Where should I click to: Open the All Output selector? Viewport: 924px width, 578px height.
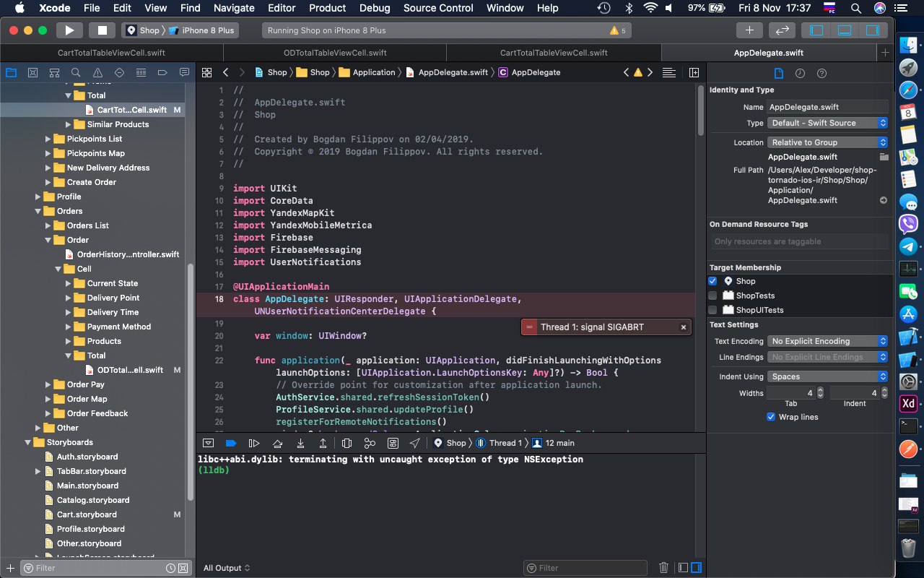[227, 568]
